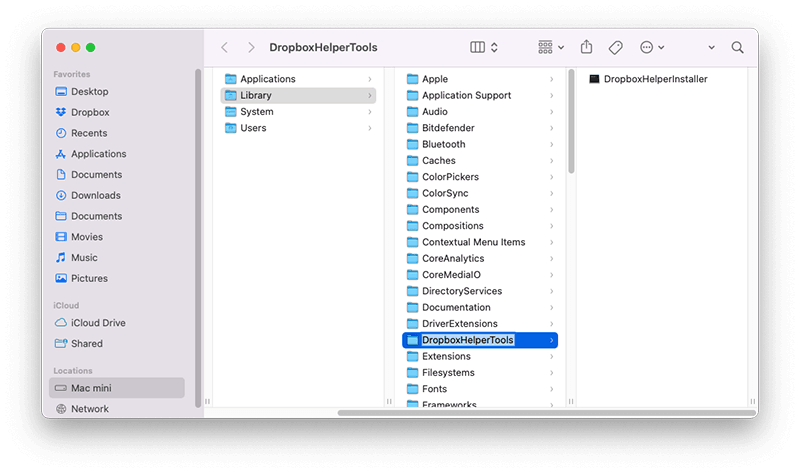Select Mac mini under Locations

[x=117, y=388]
